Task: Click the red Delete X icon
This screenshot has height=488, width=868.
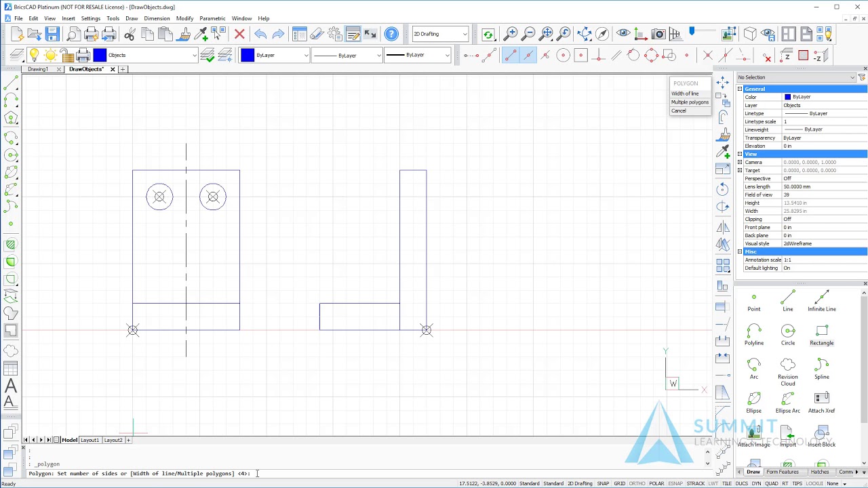Action: 239,34
